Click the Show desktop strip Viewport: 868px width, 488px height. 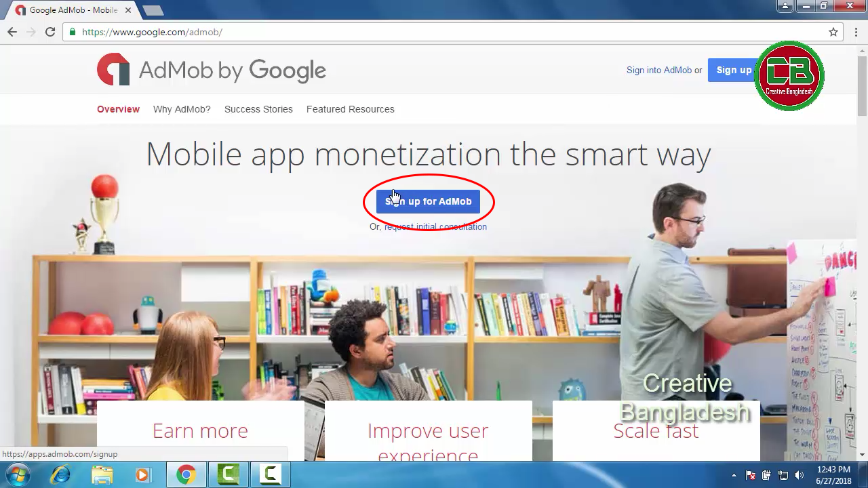(x=864, y=475)
